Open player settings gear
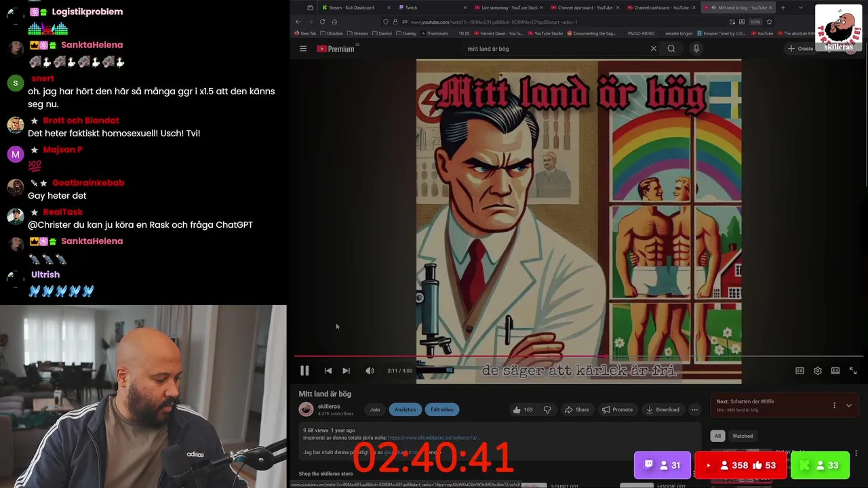Image resolution: width=868 pixels, height=488 pixels. click(818, 371)
